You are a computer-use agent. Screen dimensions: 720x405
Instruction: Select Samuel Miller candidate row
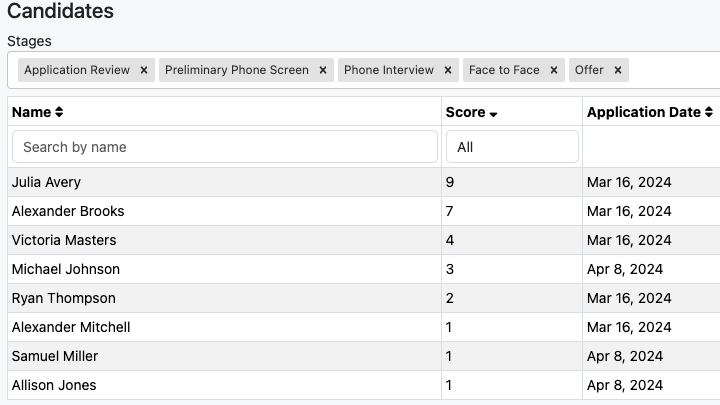pyautogui.click(x=363, y=356)
